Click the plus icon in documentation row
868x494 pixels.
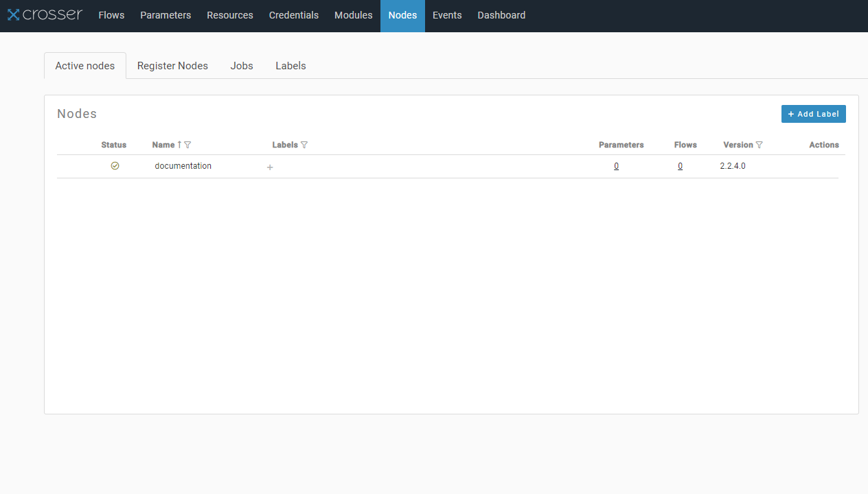pyautogui.click(x=270, y=167)
